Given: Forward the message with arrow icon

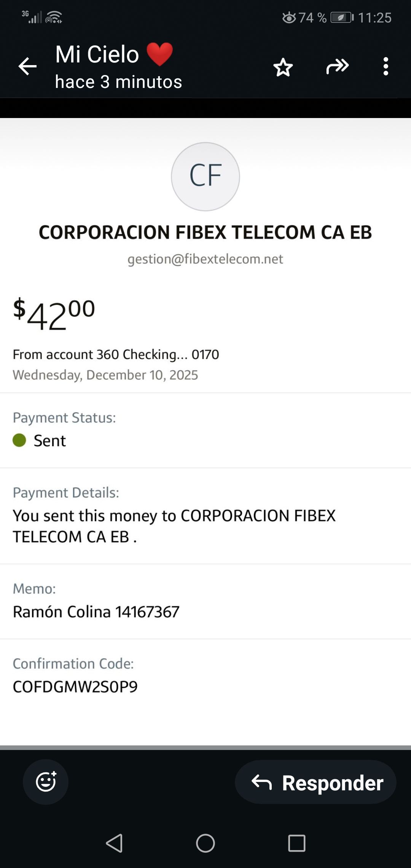Looking at the screenshot, I should (x=337, y=67).
